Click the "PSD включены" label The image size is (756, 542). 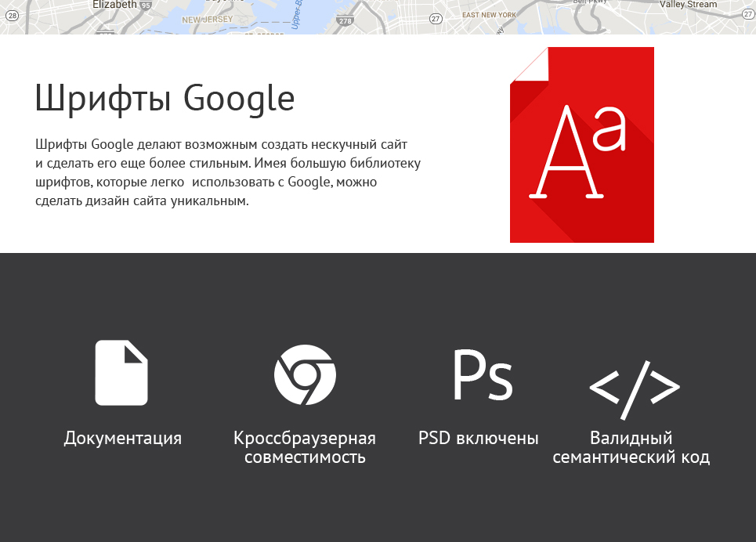click(x=479, y=438)
